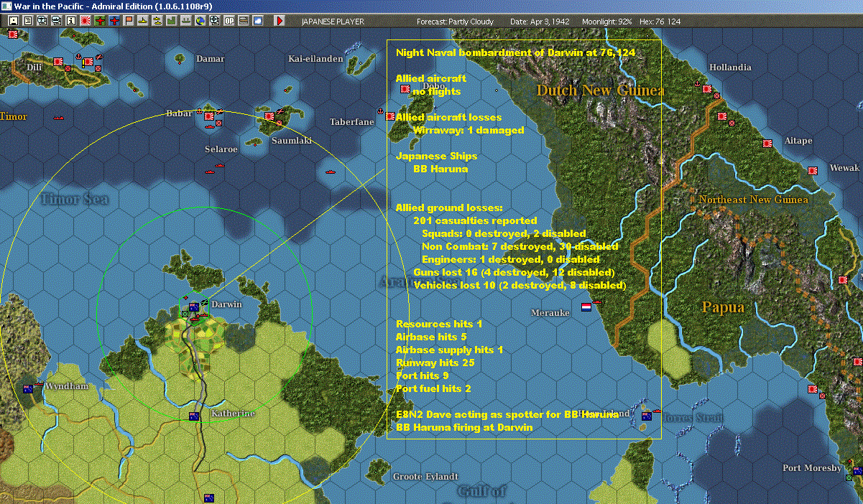The width and height of the screenshot is (863, 504).
Task: Click the Papua region label
Action: (722, 308)
